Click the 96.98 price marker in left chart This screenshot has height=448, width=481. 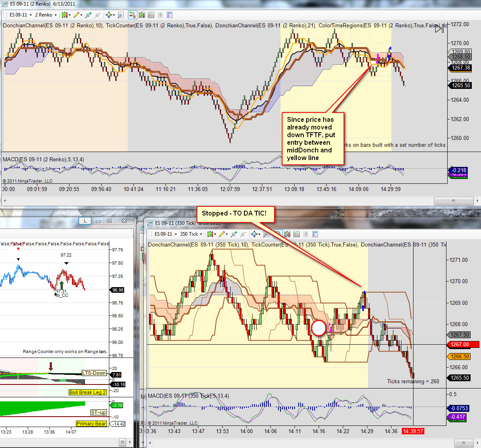(x=118, y=290)
